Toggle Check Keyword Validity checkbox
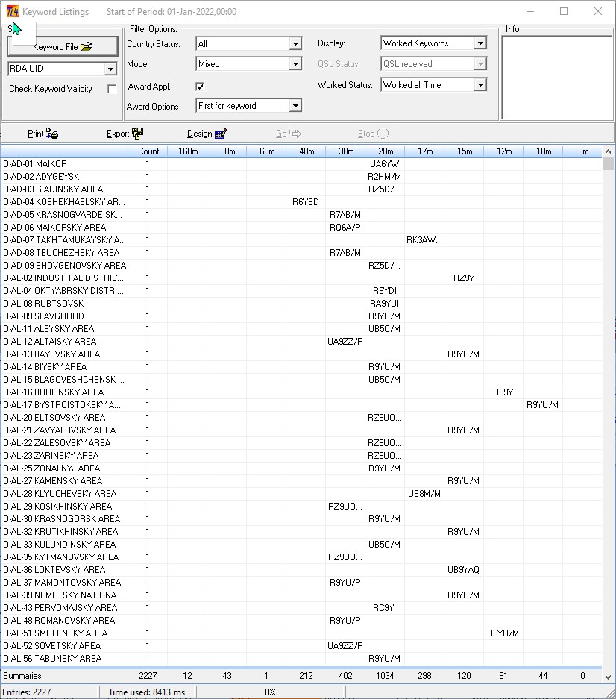The image size is (616, 699). (112, 89)
